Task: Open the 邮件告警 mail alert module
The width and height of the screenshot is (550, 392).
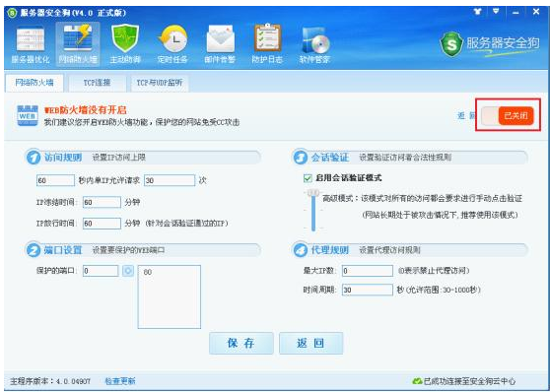Action: coord(220,44)
